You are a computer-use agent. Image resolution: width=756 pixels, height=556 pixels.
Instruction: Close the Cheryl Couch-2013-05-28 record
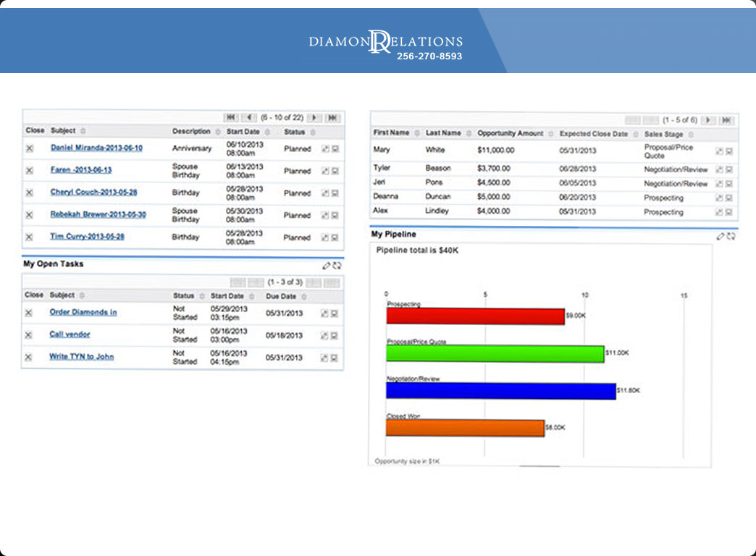(x=30, y=193)
